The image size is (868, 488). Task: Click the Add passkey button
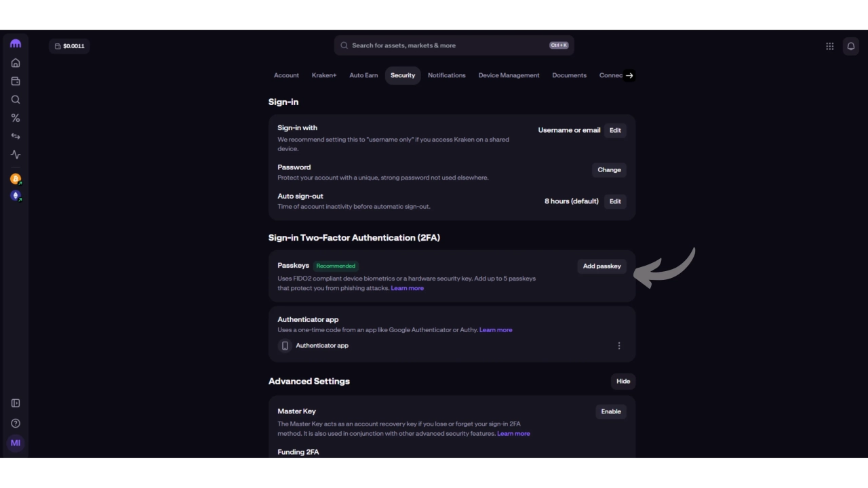[601, 266]
